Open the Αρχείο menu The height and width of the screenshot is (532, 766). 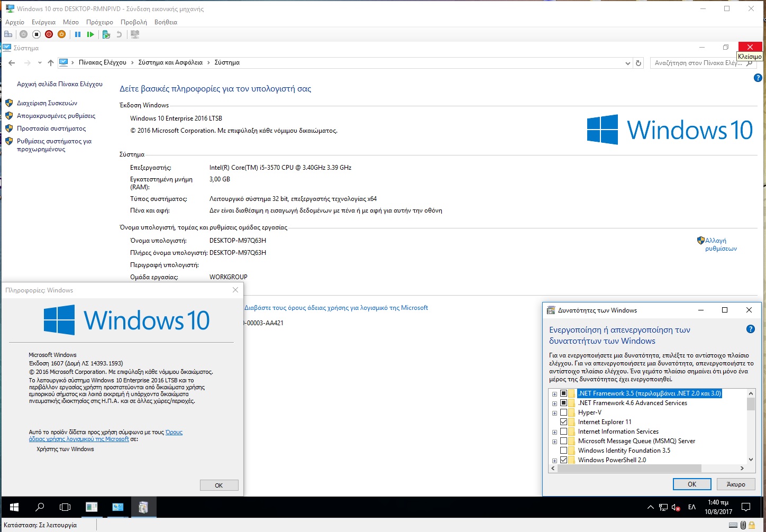[x=15, y=22]
